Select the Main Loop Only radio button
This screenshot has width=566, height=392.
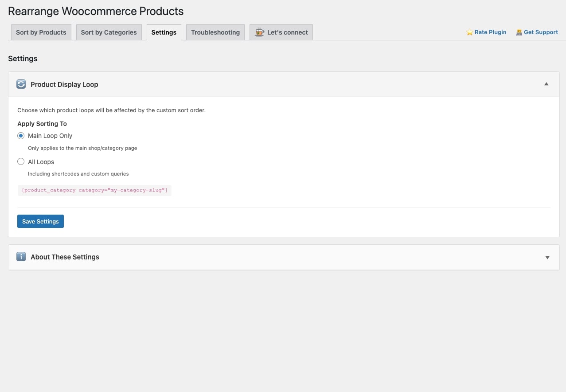click(21, 136)
